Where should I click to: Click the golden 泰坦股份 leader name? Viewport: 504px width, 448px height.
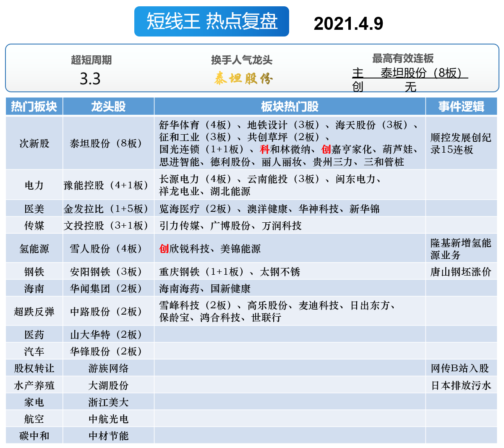pyautogui.click(x=243, y=78)
